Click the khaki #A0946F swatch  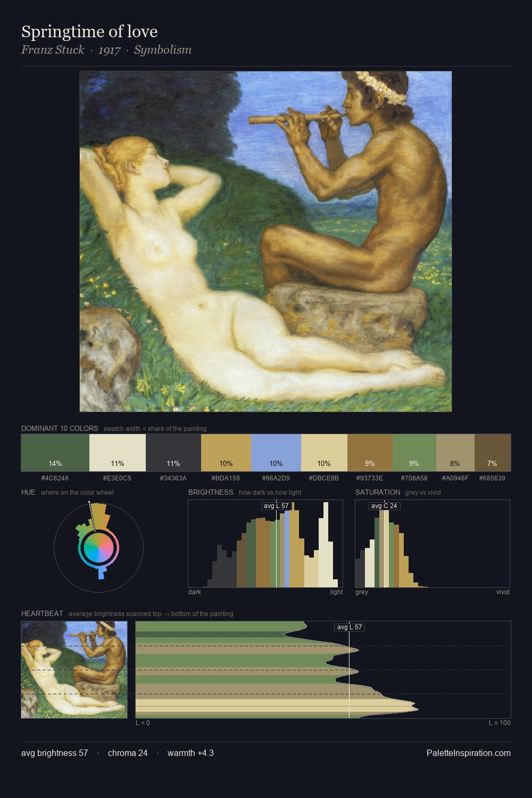click(455, 453)
